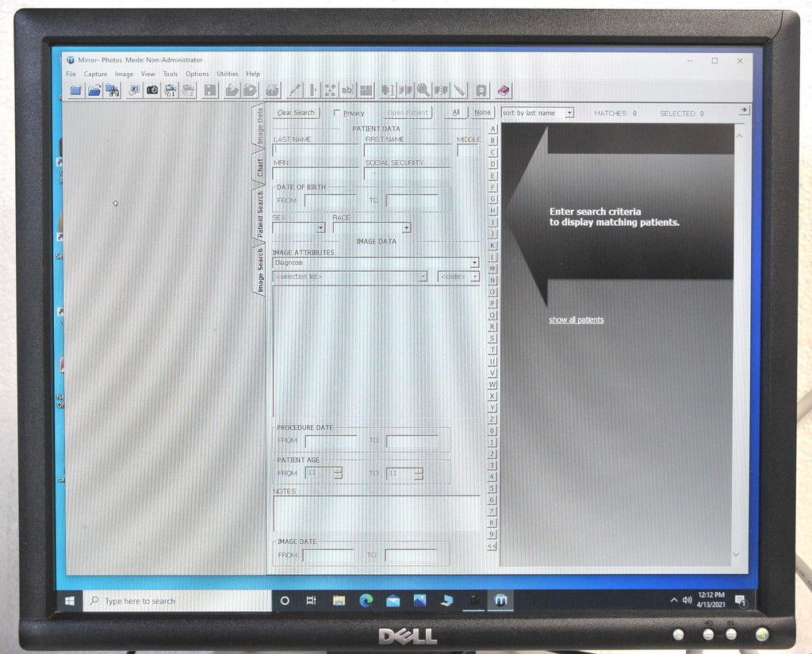
Task: Click the digit 5 index button
Action: 492,488
